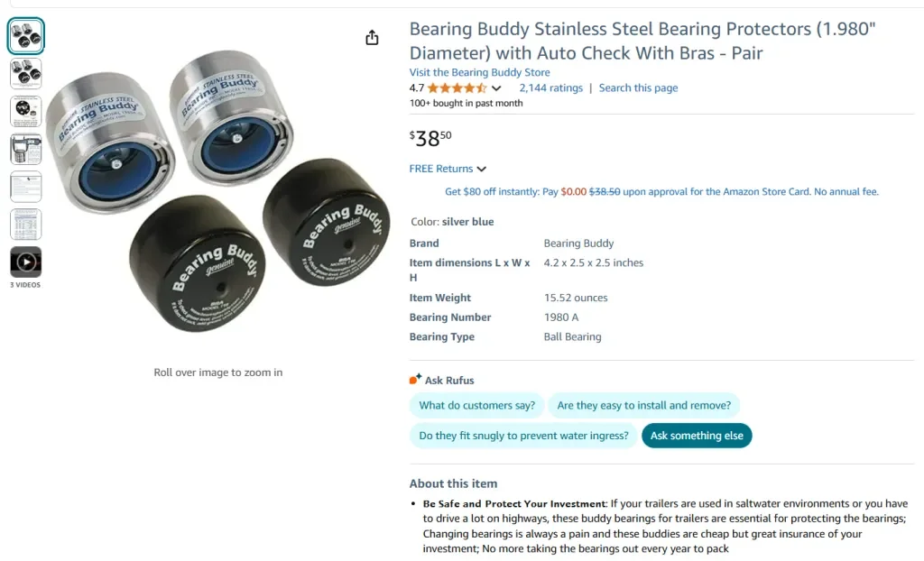Show the fifth thumbnail with instructions sheet
Screen dimensions: 924x561
pyautogui.click(x=25, y=187)
